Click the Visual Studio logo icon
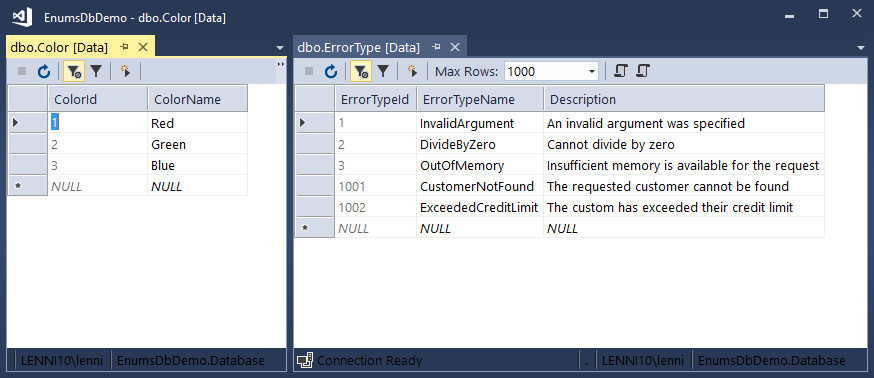Viewport: 874px width, 378px height. (22, 17)
